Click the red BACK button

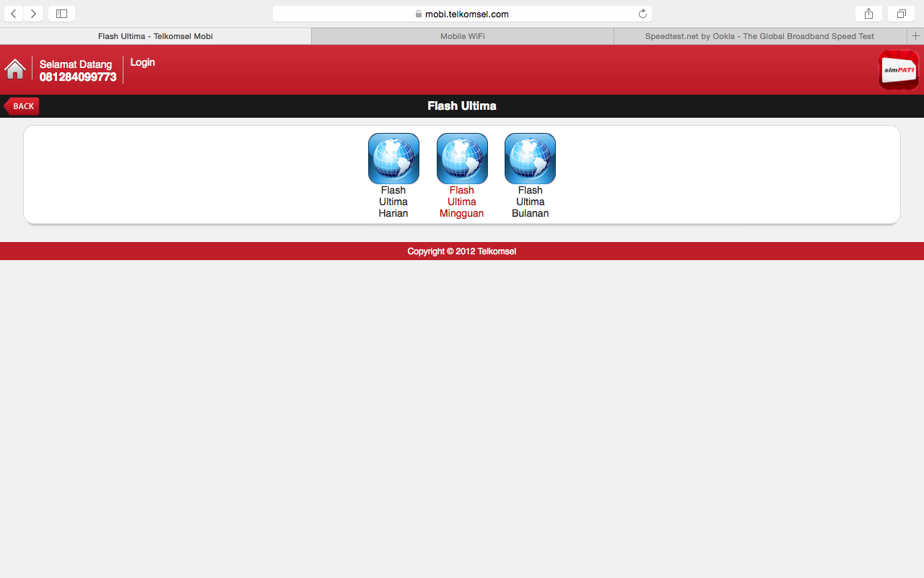22,106
